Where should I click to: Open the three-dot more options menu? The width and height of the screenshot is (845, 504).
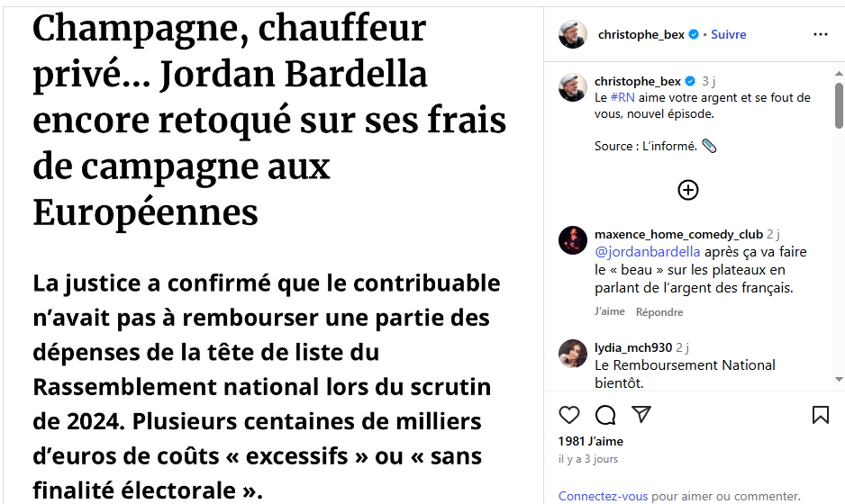tap(820, 34)
